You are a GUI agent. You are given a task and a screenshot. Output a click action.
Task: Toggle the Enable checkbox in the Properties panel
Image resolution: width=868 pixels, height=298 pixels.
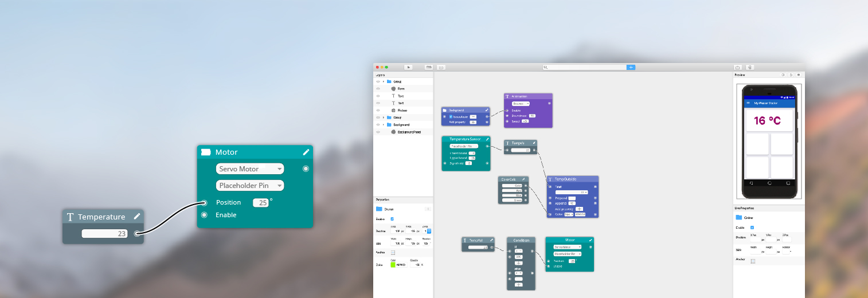392,219
